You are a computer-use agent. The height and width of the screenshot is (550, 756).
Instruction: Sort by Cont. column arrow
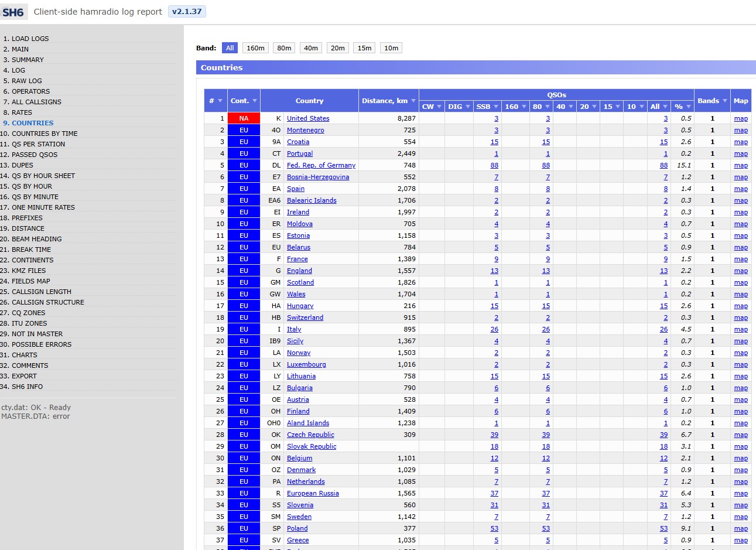coord(254,101)
